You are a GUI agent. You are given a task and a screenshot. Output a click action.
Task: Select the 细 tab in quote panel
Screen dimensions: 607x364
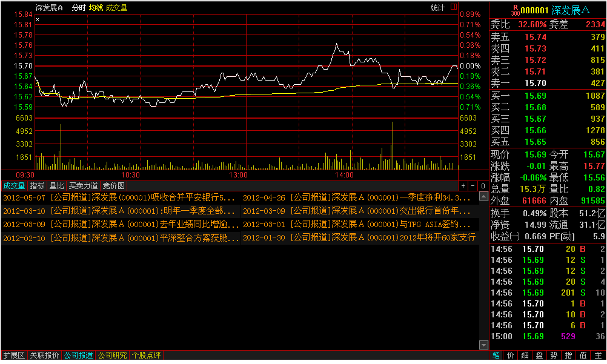coord(525,355)
